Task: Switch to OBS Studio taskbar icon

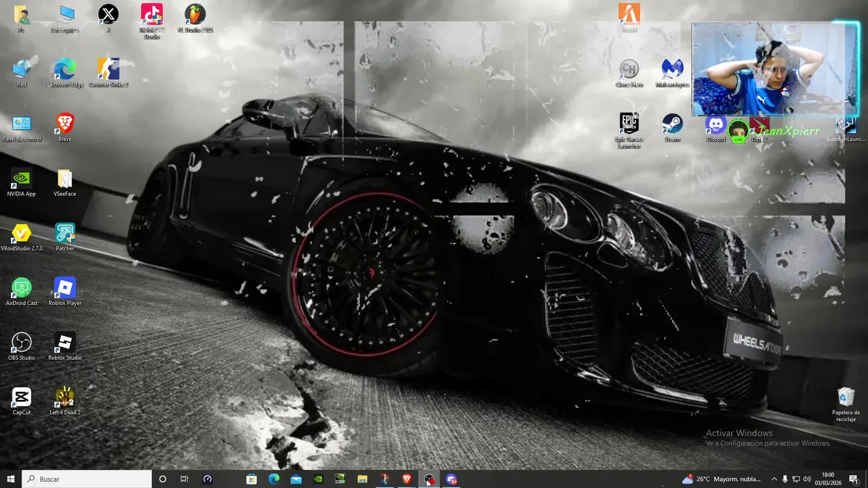Action: [x=429, y=479]
